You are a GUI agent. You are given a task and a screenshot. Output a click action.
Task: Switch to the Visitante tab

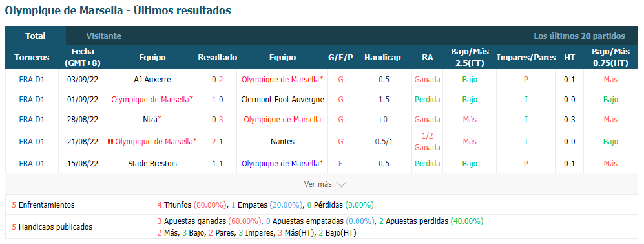click(x=104, y=36)
